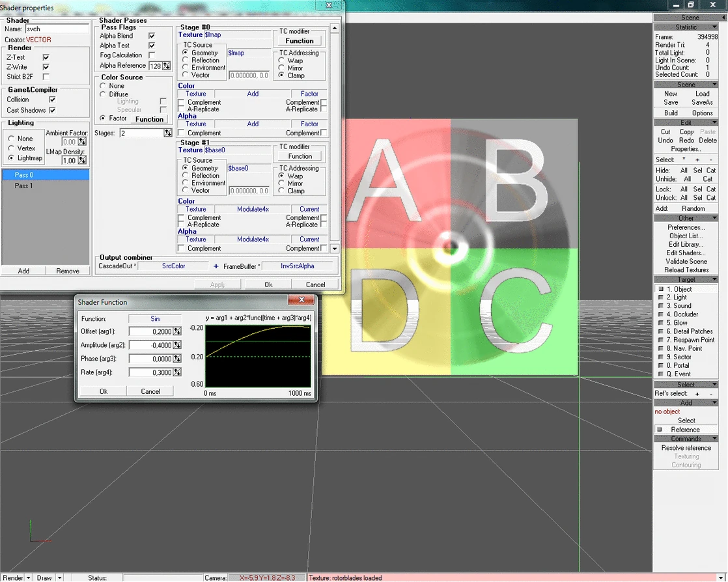Toggle the Z-Write checkbox
Screen dimensions: 728x582
click(x=46, y=67)
